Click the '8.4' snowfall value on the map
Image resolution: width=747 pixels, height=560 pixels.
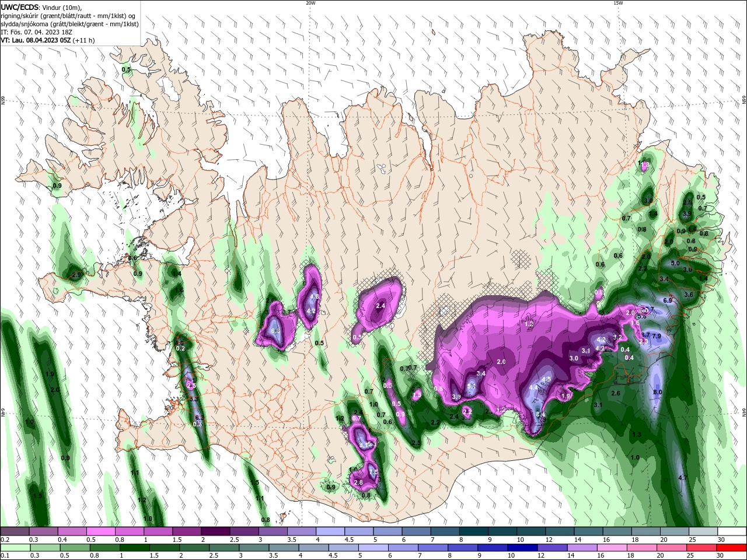pos(540,414)
